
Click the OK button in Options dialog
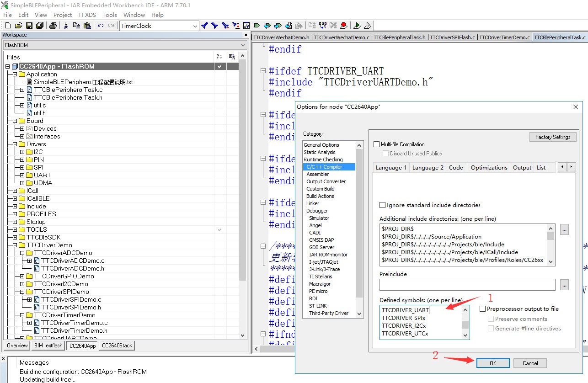(x=493, y=363)
